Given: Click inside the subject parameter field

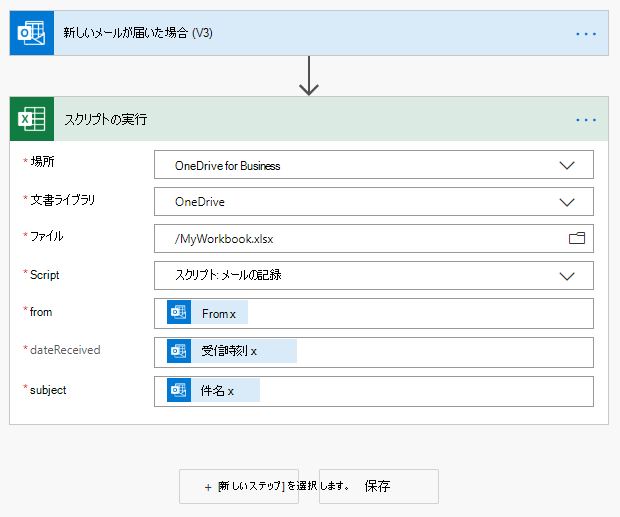Looking at the screenshot, I should tap(374, 391).
